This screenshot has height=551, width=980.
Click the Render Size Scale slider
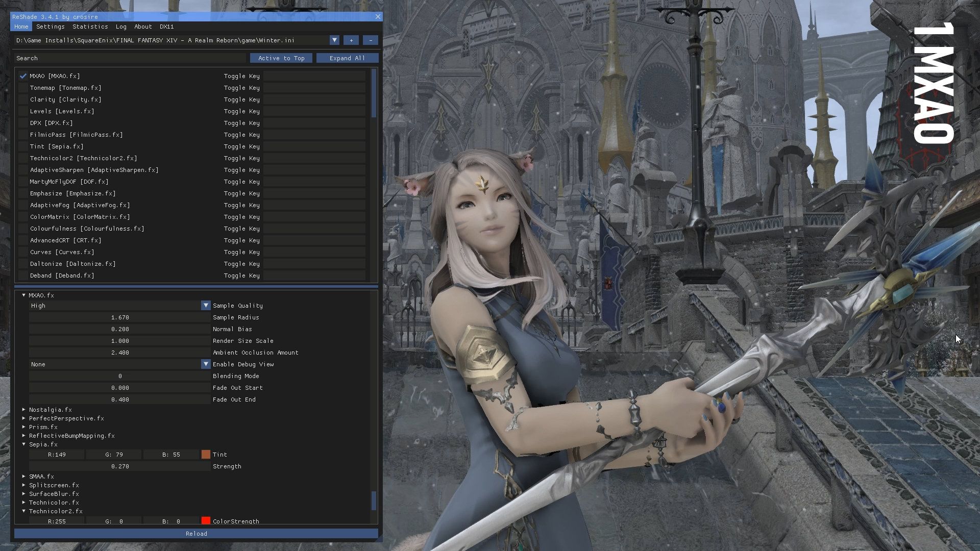pyautogui.click(x=119, y=341)
